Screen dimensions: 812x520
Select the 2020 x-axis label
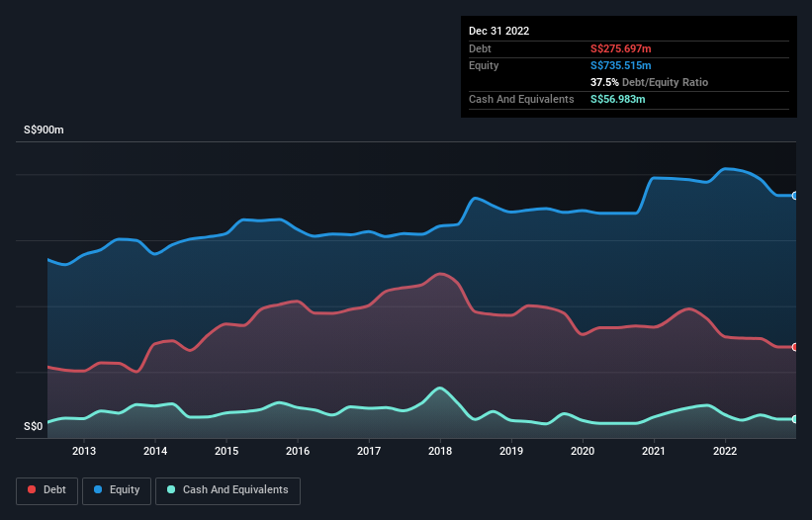click(x=583, y=451)
